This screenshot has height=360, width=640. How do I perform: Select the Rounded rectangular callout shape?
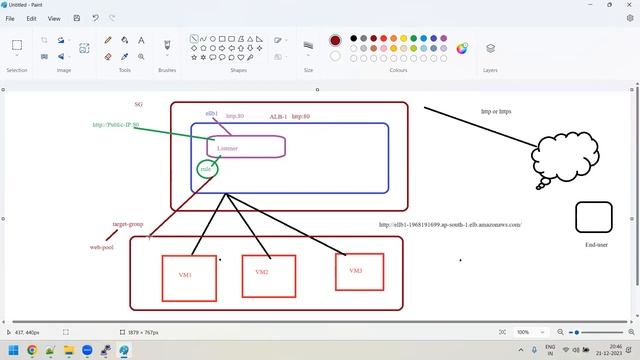pyautogui.click(x=213, y=58)
